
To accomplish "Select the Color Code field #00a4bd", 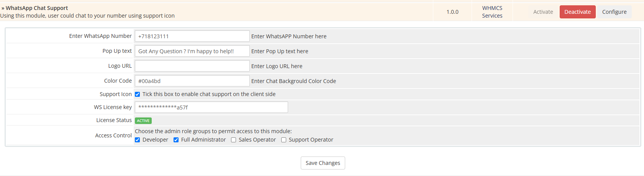I will point(192,81).
